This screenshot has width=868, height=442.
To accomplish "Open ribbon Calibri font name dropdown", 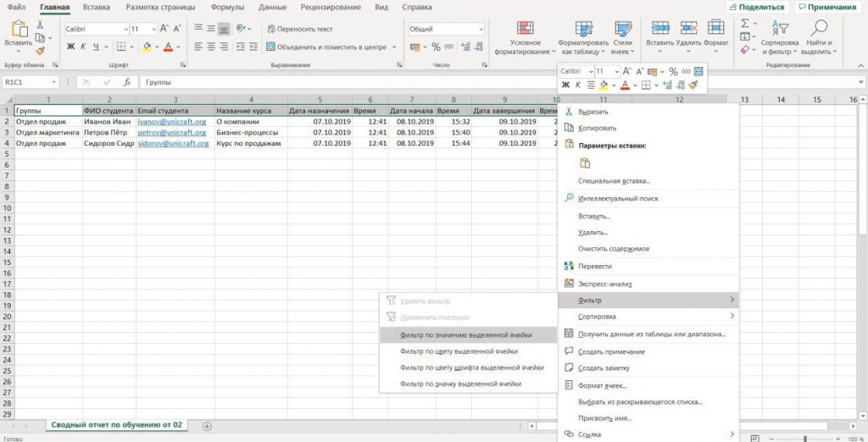I will 125,29.
